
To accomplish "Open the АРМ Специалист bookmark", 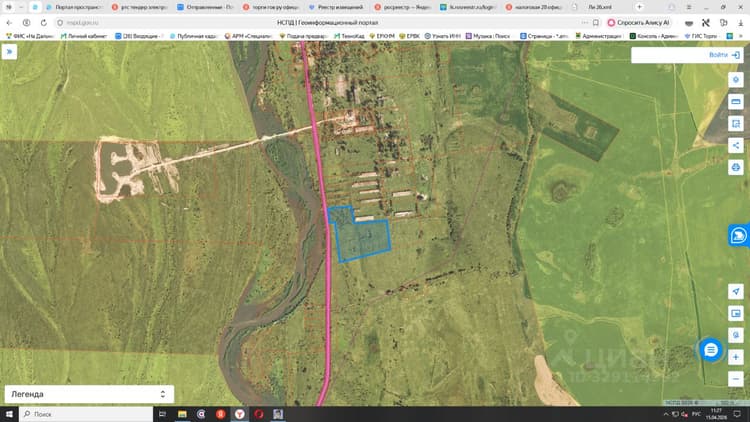I will [x=249, y=36].
